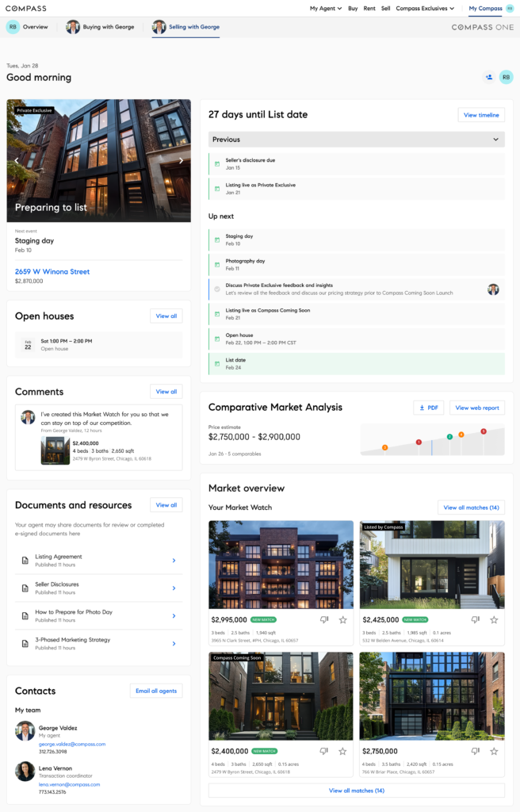Go to previous photo in listing carousel
The height and width of the screenshot is (812, 520).
tap(17, 160)
